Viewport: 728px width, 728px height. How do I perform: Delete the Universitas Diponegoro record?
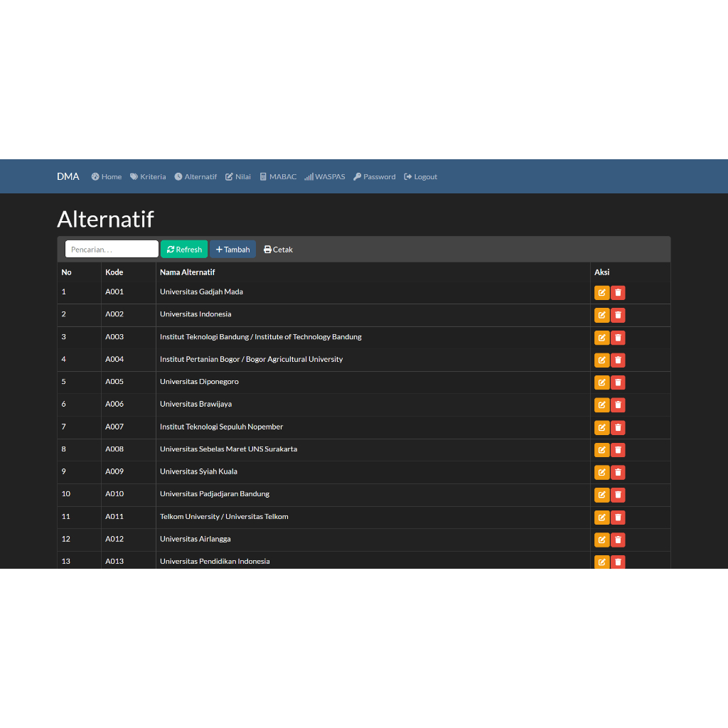click(x=618, y=382)
